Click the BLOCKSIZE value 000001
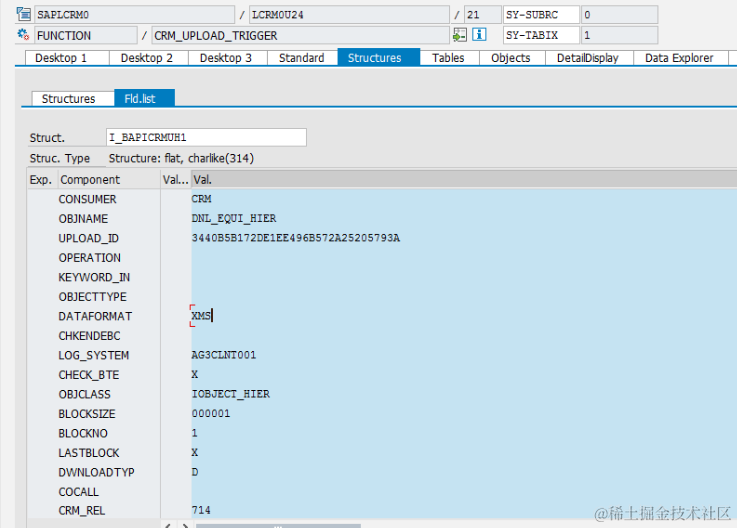This screenshot has height=528, width=737. (x=211, y=414)
